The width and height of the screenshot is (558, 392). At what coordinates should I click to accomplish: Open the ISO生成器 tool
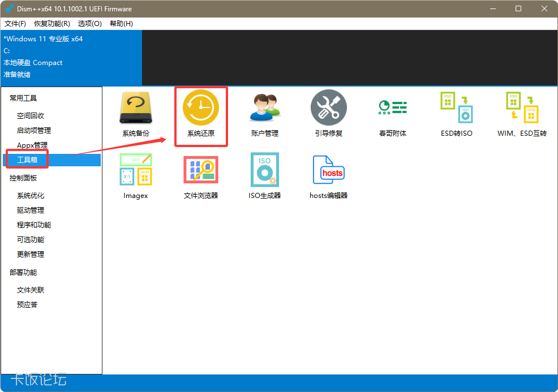264,176
